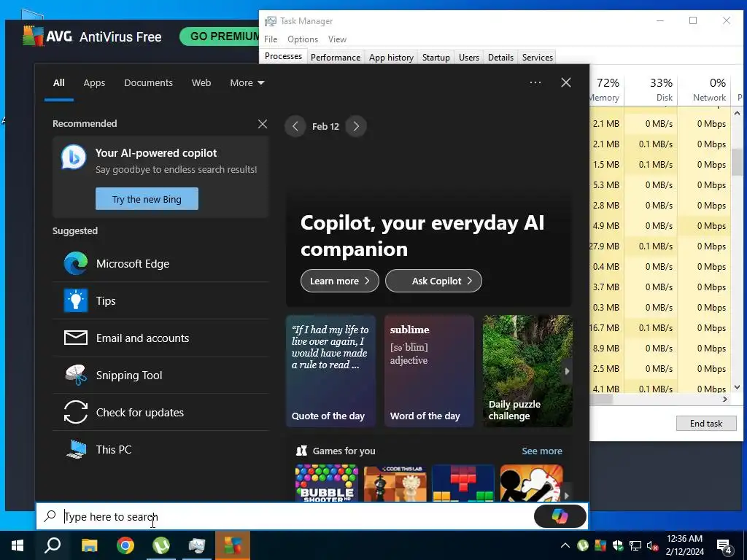Switch to AVG taskbar button
The image size is (747, 560).
point(233,545)
